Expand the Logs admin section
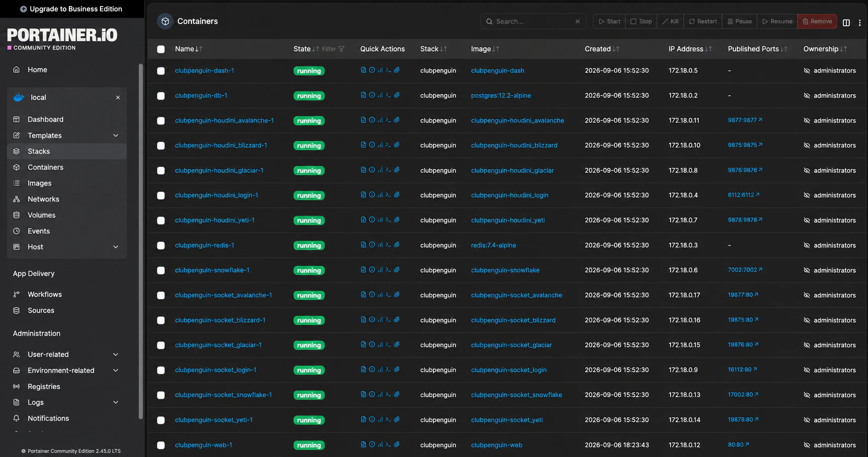The image size is (868, 457). pyautogui.click(x=116, y=402)
